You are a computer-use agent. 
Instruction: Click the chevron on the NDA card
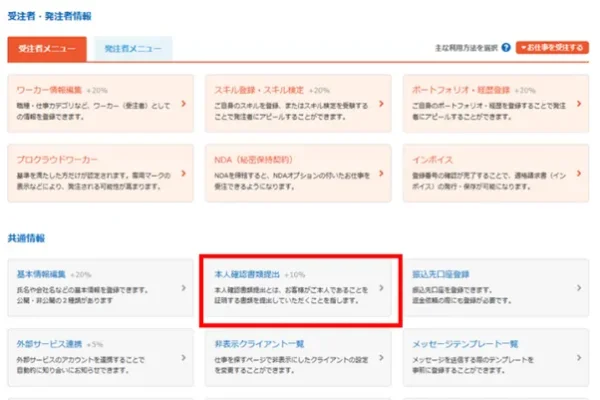381,173
